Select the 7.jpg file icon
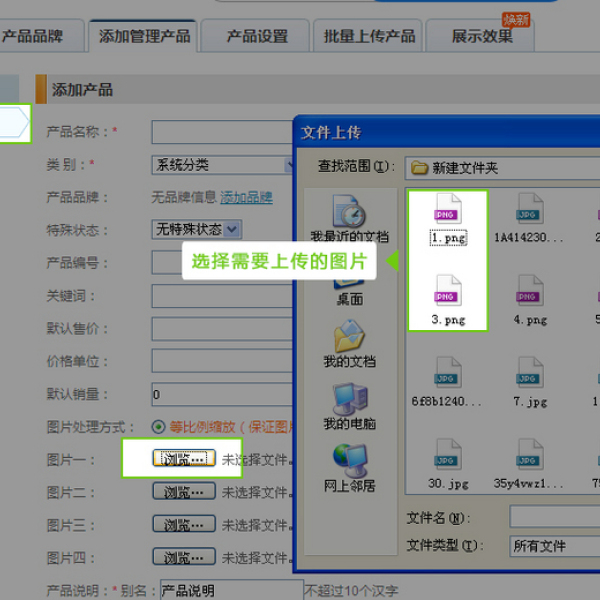The image size is (600, 600). pos(530,373)
